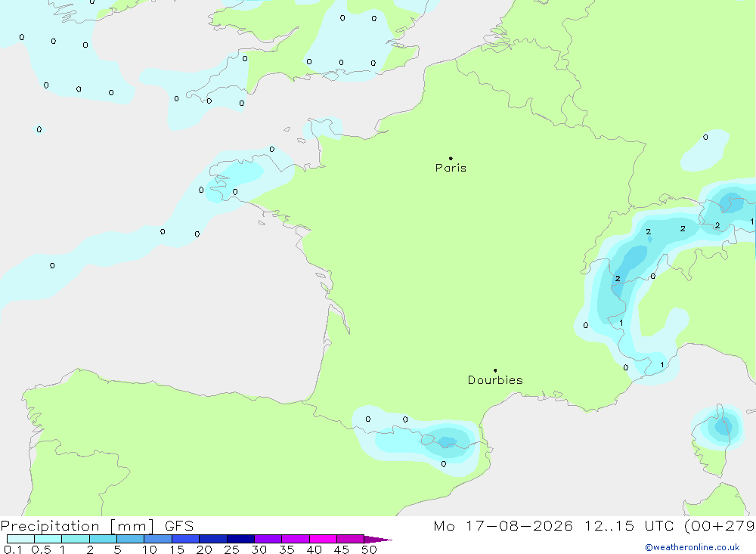The height and width of the screenshot is (554, 756).
Task: Click the 'GFS' model label
Action: coord(179,526)
